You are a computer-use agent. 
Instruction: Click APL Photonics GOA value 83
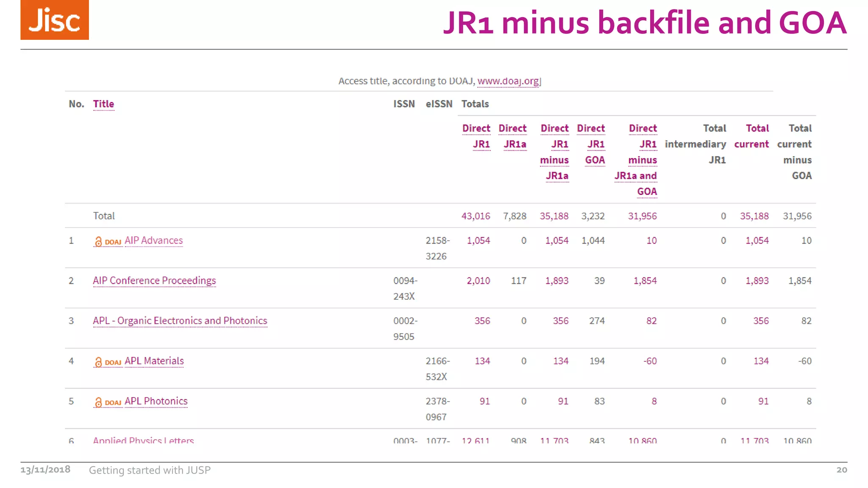click(x=599, y=401)
